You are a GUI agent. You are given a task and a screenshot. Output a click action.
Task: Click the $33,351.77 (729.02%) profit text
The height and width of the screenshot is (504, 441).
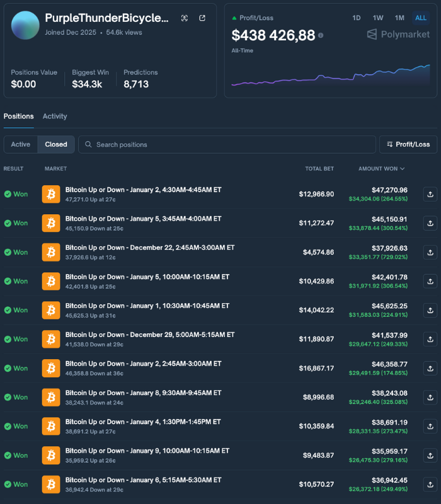tap(378, 257)
